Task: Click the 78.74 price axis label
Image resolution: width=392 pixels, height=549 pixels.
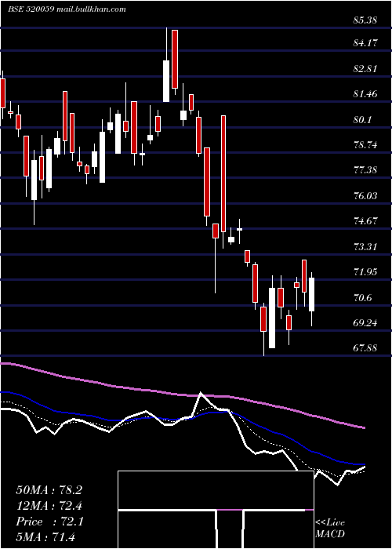Action: (365, 144)
